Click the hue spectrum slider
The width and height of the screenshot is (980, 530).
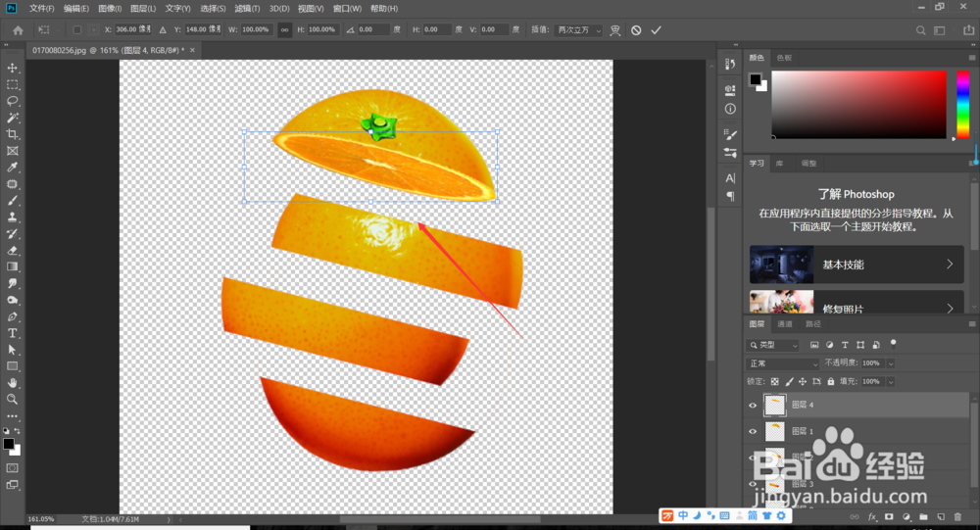963,105
